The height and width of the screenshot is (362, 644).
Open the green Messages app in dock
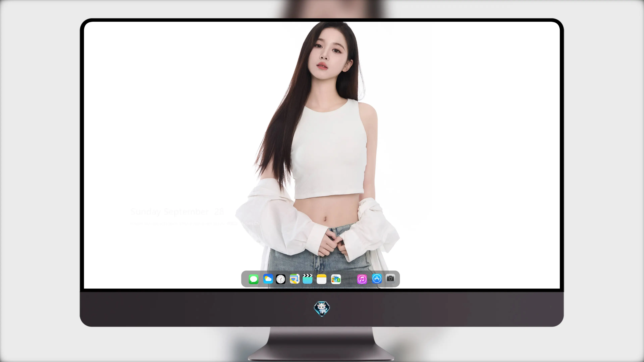[254, 279]
